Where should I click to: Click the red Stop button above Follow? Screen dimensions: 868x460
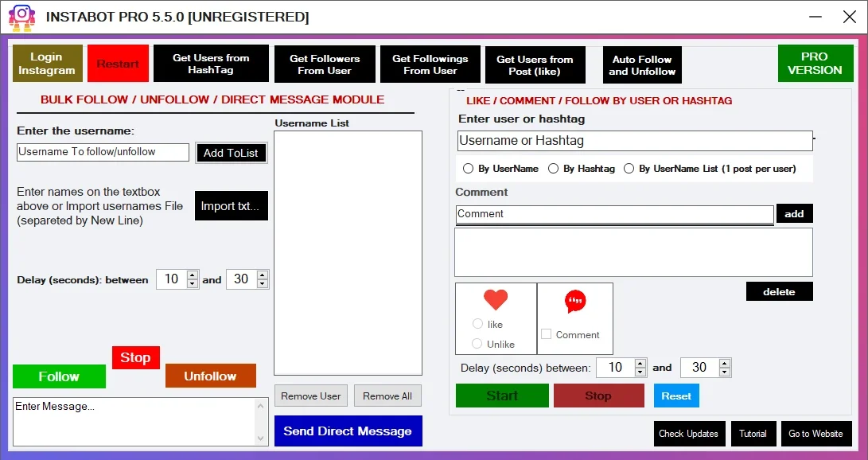coord(135,357)
